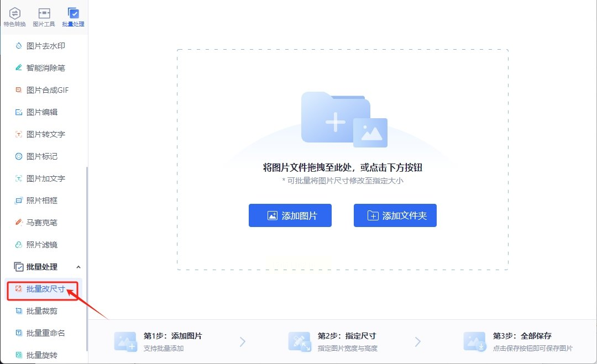
Task: Click the 第3步 全部保存 step icon
Action: pyautogui.click(x=474, y=341)
